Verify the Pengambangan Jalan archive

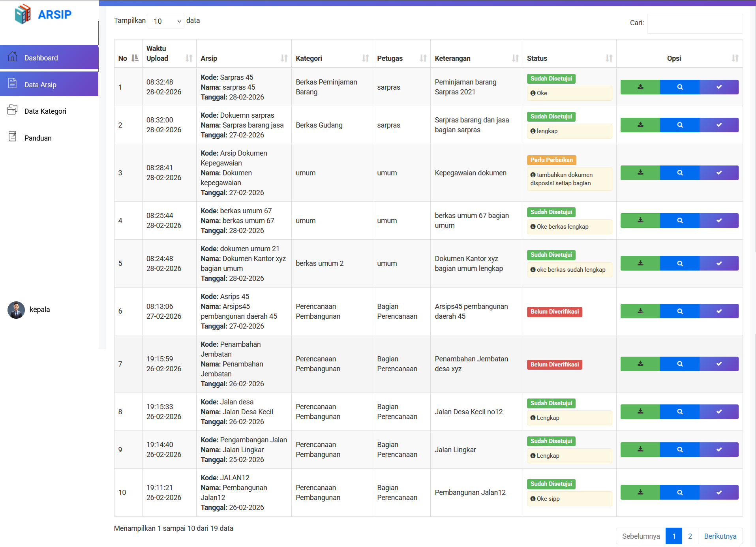tap(719, 449)
